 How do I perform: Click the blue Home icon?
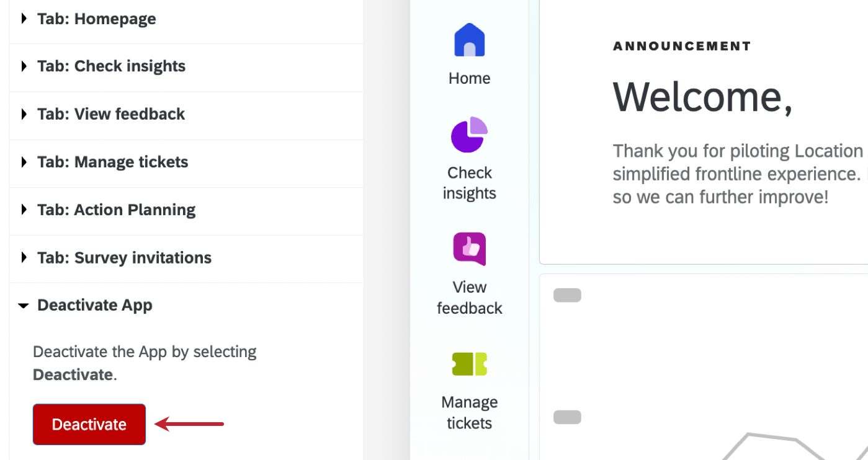tap(469, 40)
